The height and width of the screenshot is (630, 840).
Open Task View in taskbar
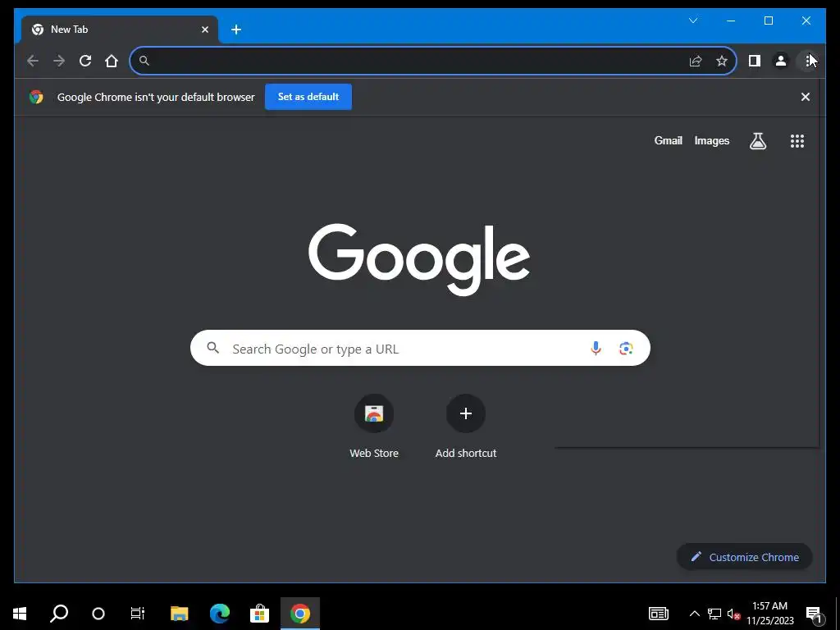pos(138,614)
